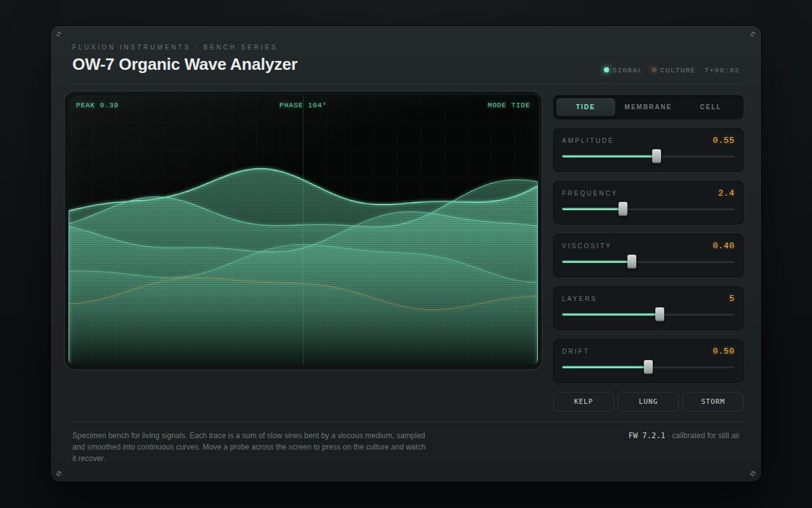Switch to the CELL mode tab
812x508 pixels.
(710, 107)
